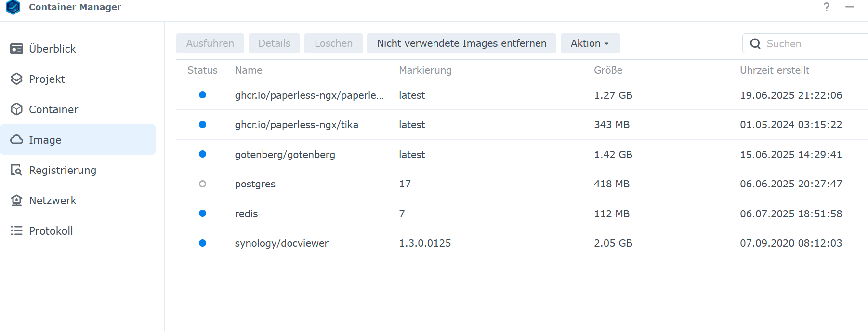Image resolution: width=868 pixels, height=331 pixels.
Task: Click the Container Manager app logo icon
Action: (13, 7)
